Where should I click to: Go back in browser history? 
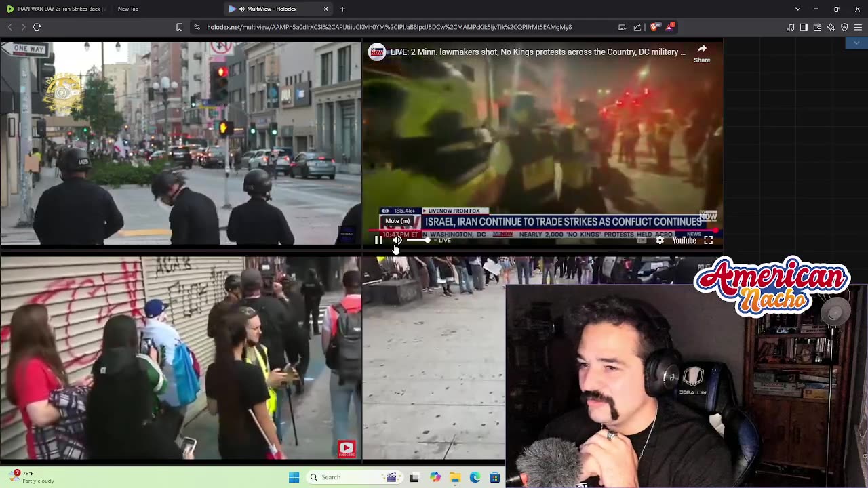click(x=9, y=27)
